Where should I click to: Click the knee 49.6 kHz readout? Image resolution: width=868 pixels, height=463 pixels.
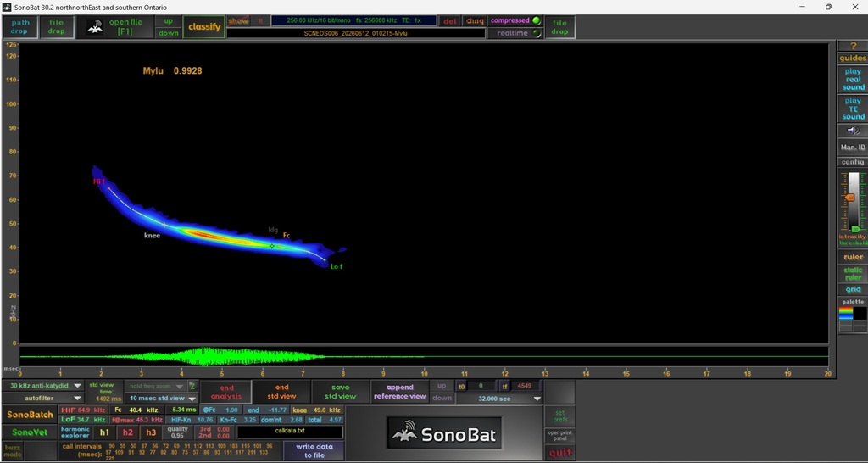coord(317,410)
